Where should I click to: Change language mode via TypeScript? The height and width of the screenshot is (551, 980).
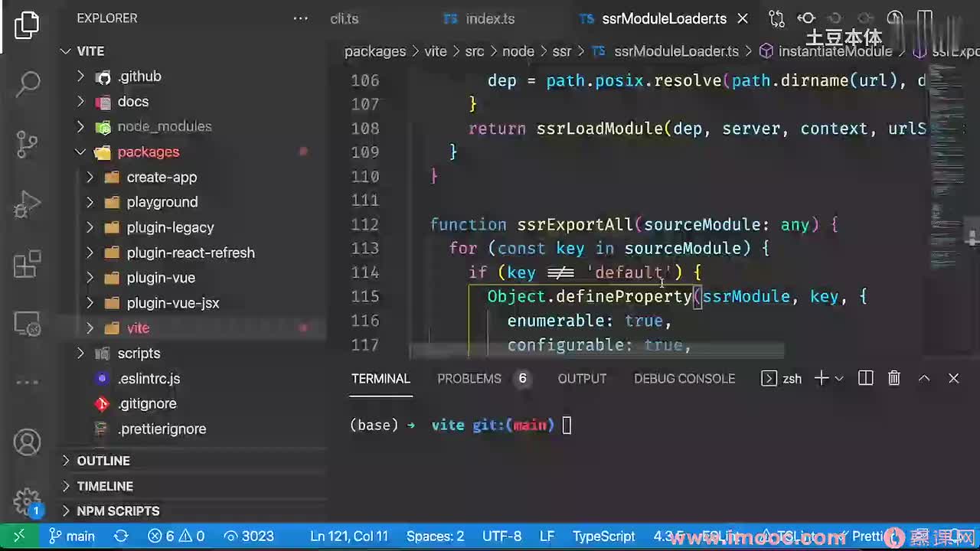click(604, 536)
